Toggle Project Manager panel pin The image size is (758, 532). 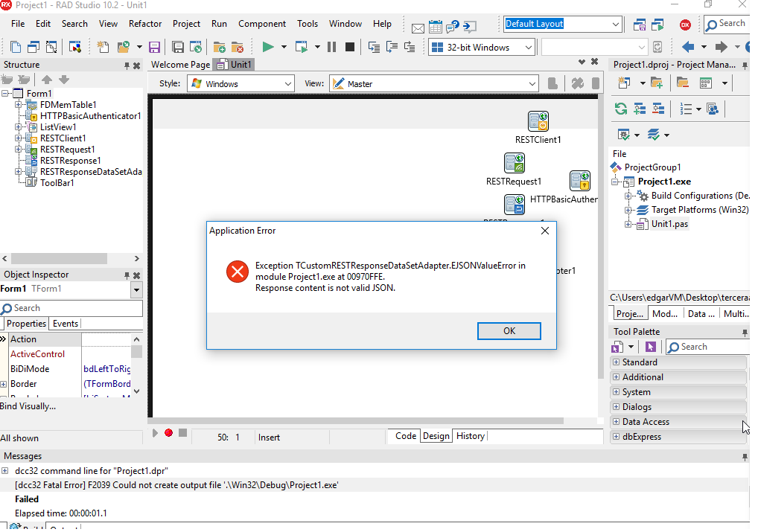(745, 65)
